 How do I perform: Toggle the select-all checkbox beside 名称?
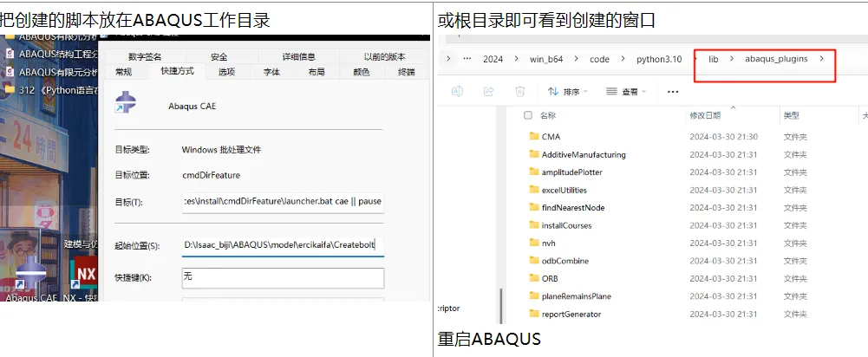[x=527, y=115]
